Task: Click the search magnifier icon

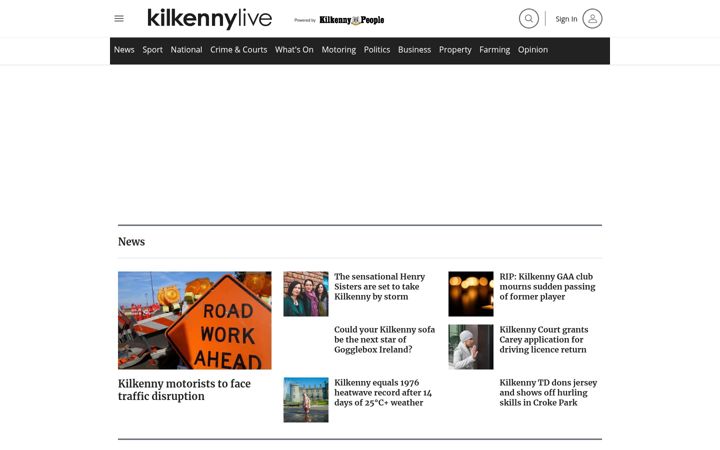Action: (x=529, y=19)
